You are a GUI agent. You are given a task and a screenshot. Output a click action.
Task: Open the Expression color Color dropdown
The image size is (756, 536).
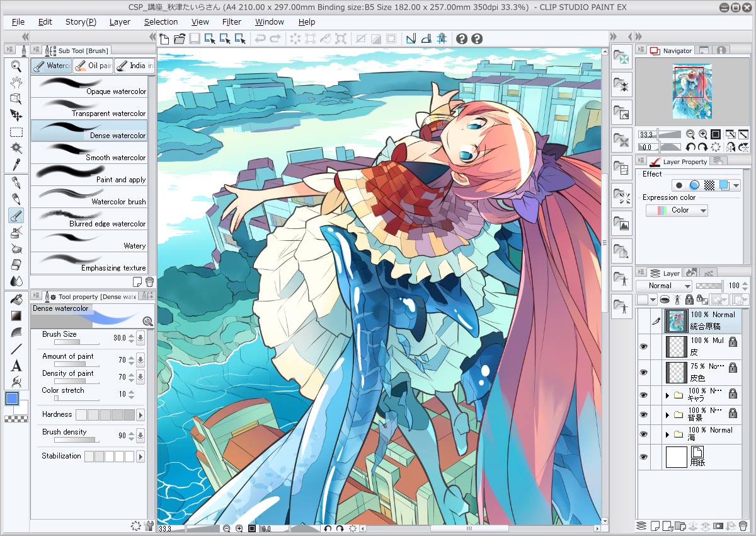coord(677,210)
